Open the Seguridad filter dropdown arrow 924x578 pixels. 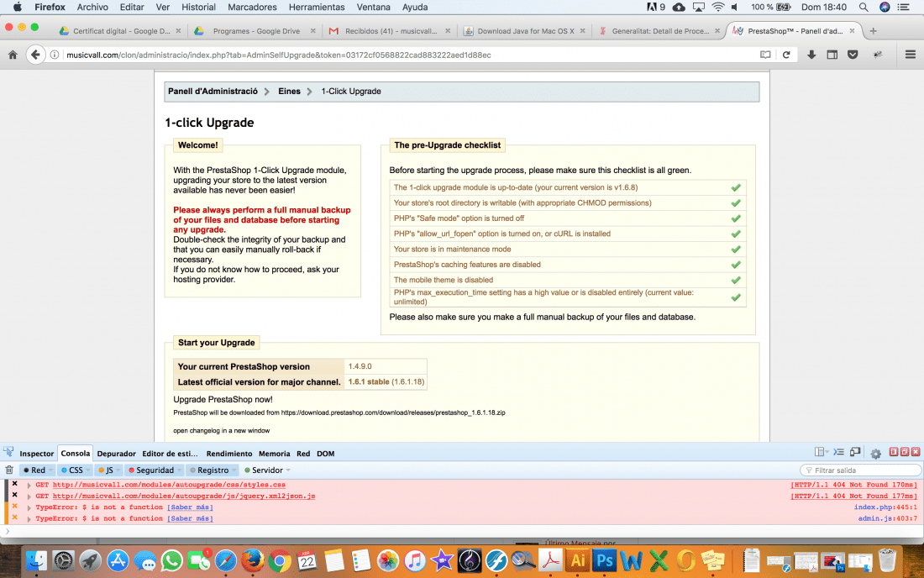click(x=180, y=470)
